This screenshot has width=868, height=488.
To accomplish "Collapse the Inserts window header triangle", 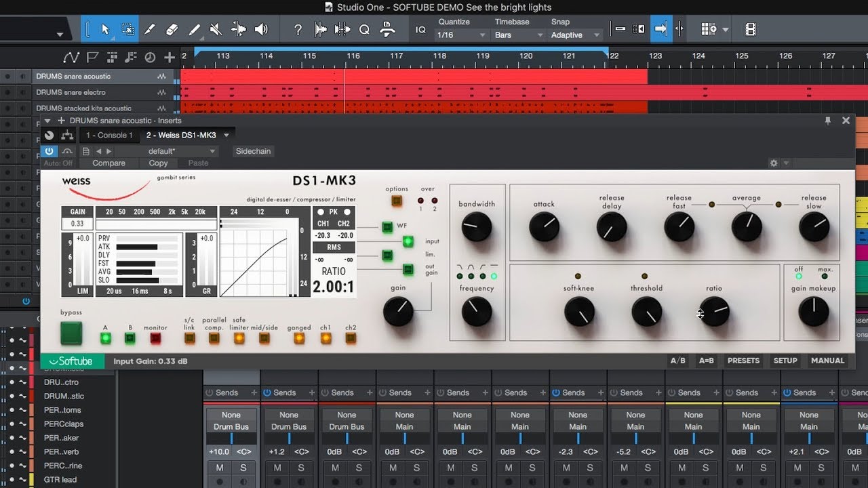I will click(49, 121).
